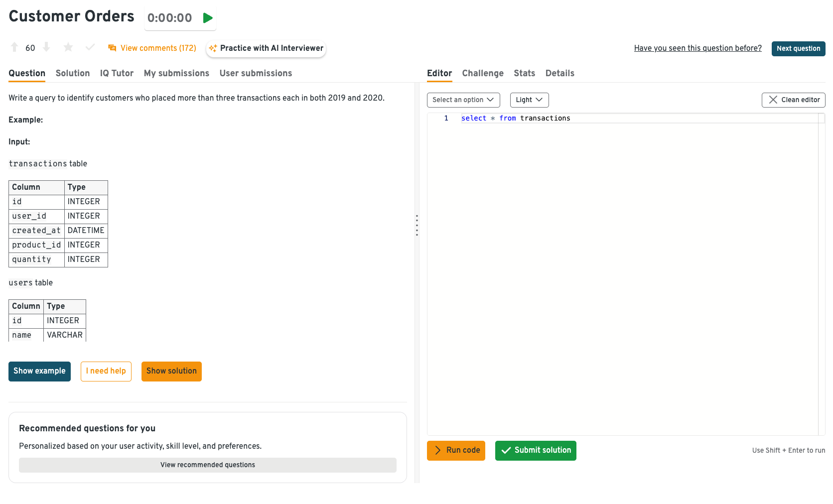Upvote the question with the up arrow
Image resolution: width=833 pixels, height=504 pixels.
(x=14, y=47)
